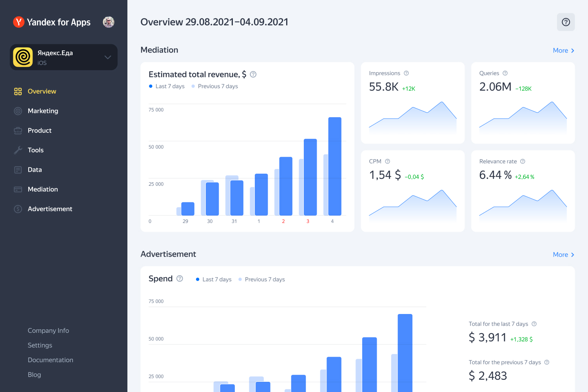Click the info icon next to Impressions

[406, 73]
